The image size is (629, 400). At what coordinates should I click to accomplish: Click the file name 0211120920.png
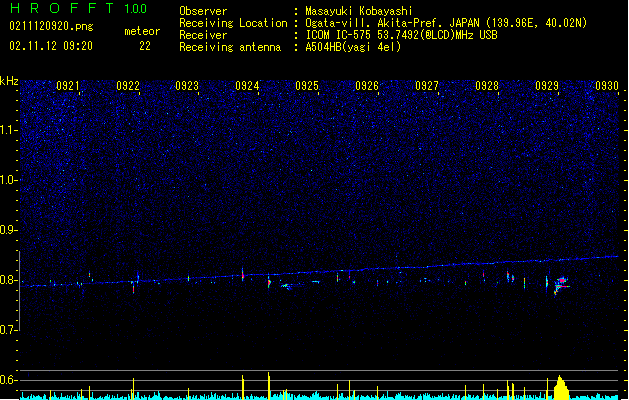(51, 27)
